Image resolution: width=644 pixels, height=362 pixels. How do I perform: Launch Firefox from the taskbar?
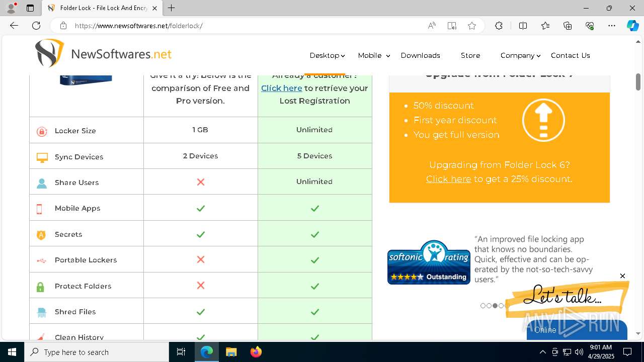point(256,352)
